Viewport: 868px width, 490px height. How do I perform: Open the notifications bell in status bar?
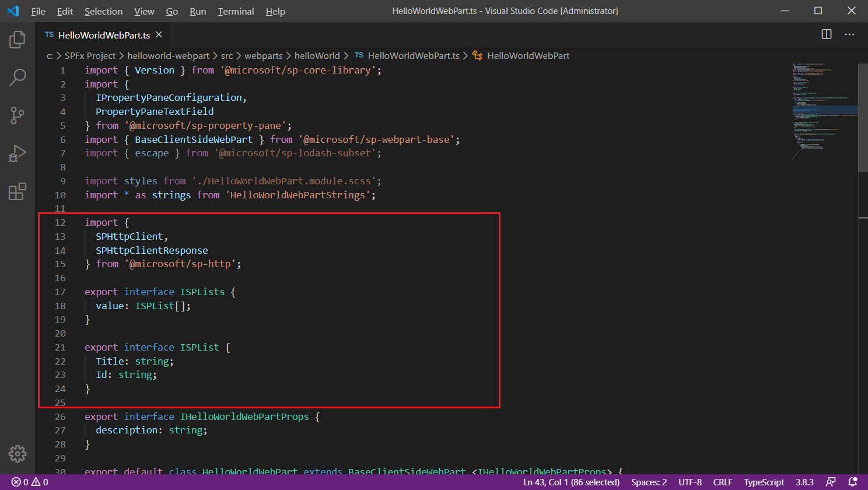pos(852,482)
